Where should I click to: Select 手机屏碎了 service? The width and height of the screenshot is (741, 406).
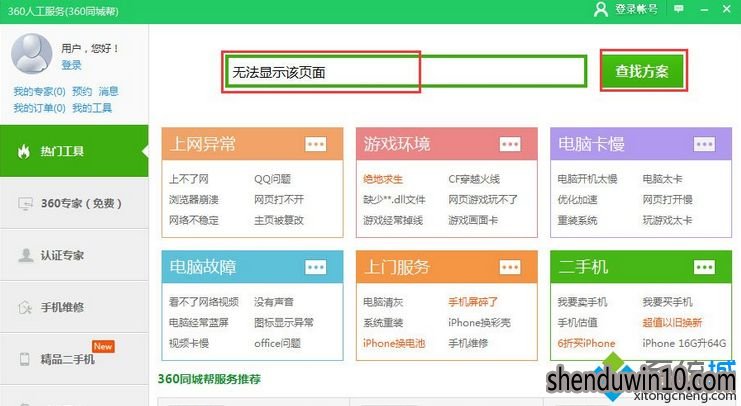click(x=473, y=302)
